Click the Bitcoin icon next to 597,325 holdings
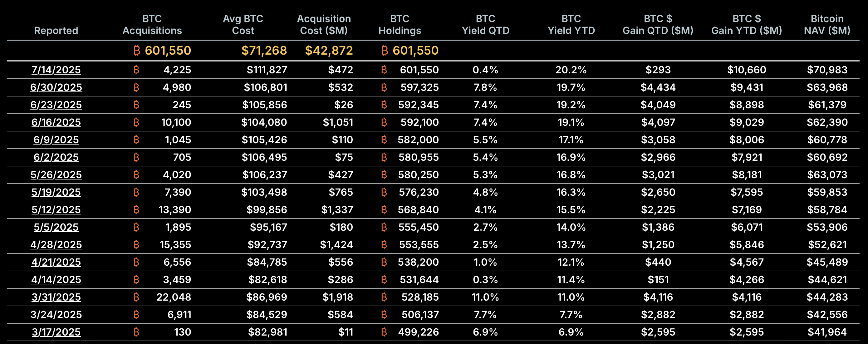Image resolution: width=868 pixels, height=344 pixels. coord(384,87)
